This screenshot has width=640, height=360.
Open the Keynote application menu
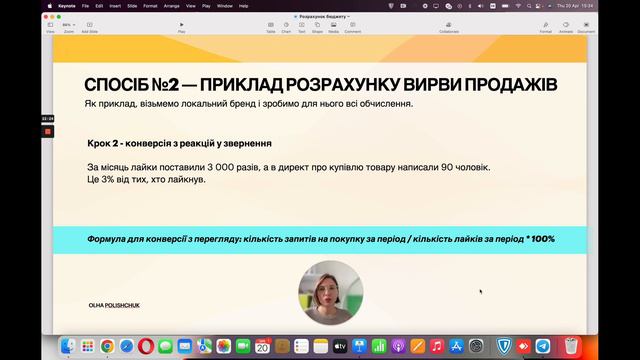pos(67,6)
